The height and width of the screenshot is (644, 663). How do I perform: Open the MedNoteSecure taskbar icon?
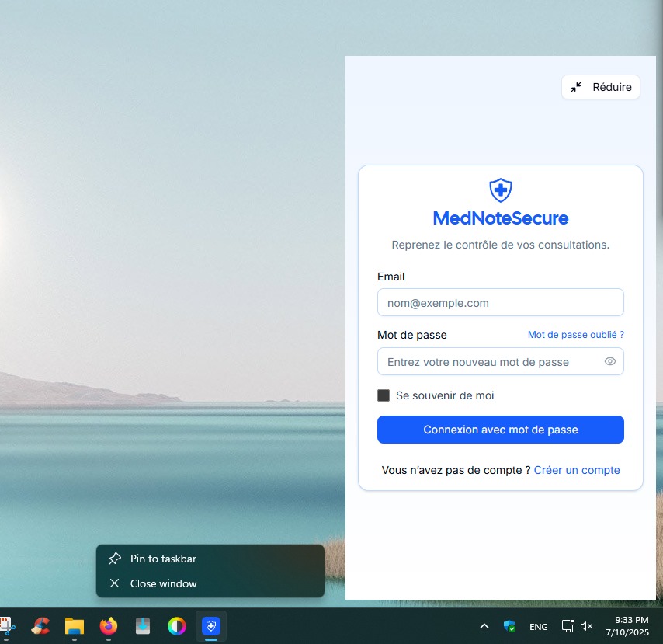click(x=211, y=626)
